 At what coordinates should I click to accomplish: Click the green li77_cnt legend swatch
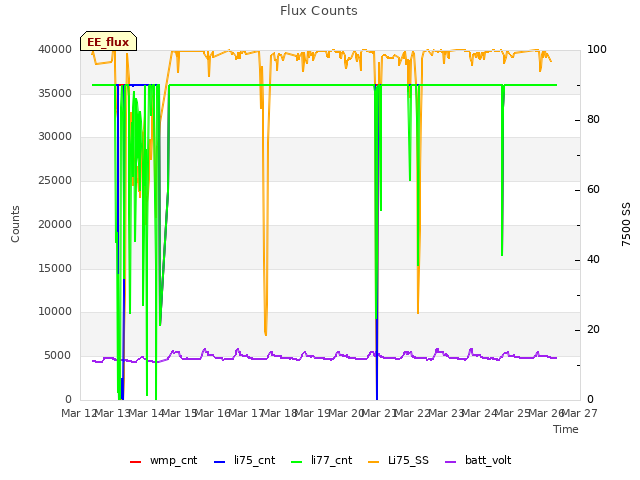tap(296, 462)
